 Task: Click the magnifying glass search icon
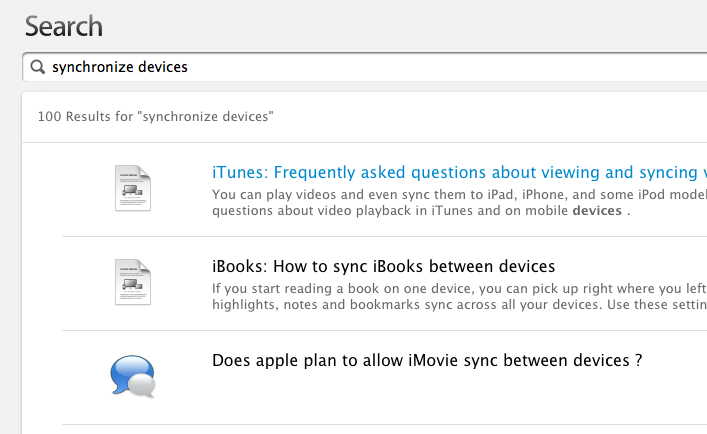[x=38, y=67]
